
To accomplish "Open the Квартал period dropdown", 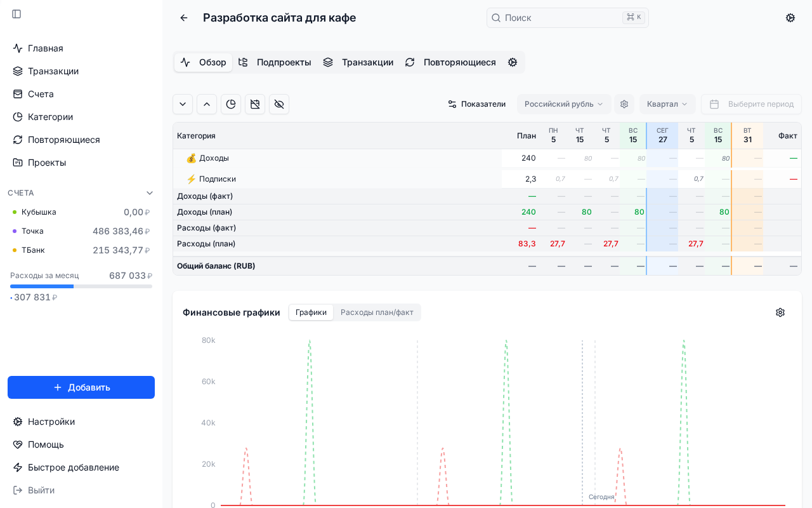I will tap(667, 104).
